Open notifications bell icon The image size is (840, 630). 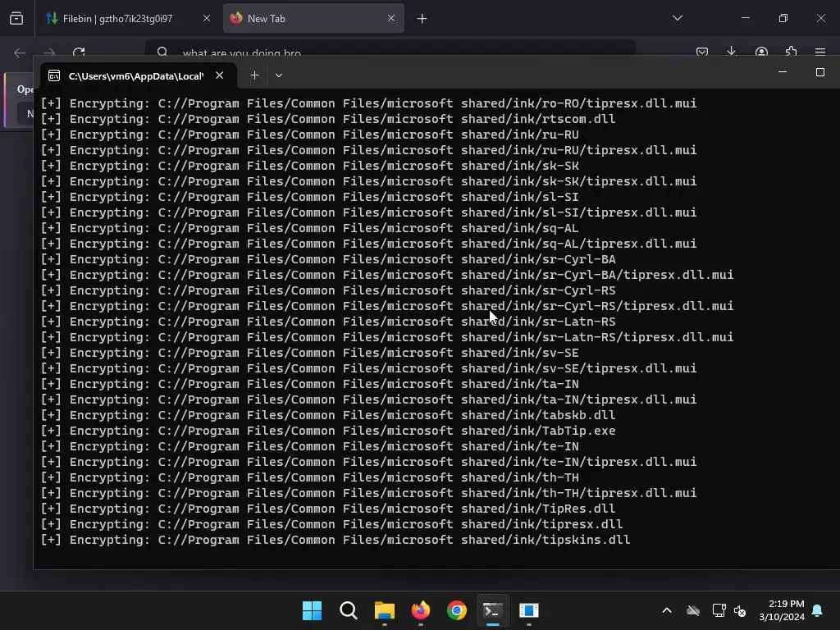click(x=818, y=610)
